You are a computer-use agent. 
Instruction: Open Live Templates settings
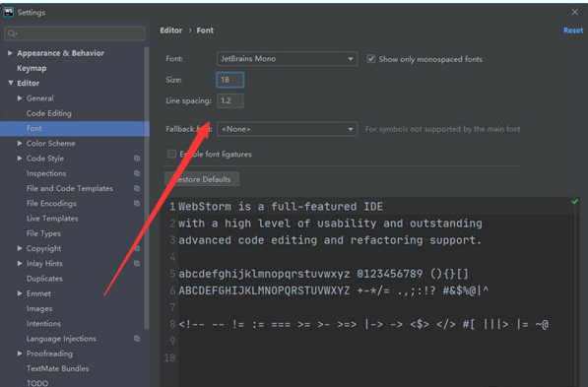coord(52,219)
